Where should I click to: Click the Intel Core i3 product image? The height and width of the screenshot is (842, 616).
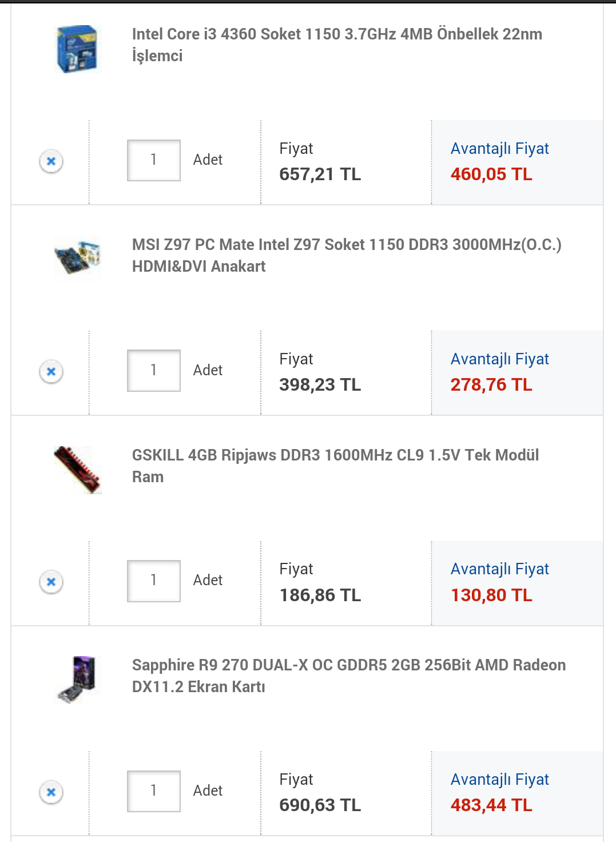[x=77, y=49]
